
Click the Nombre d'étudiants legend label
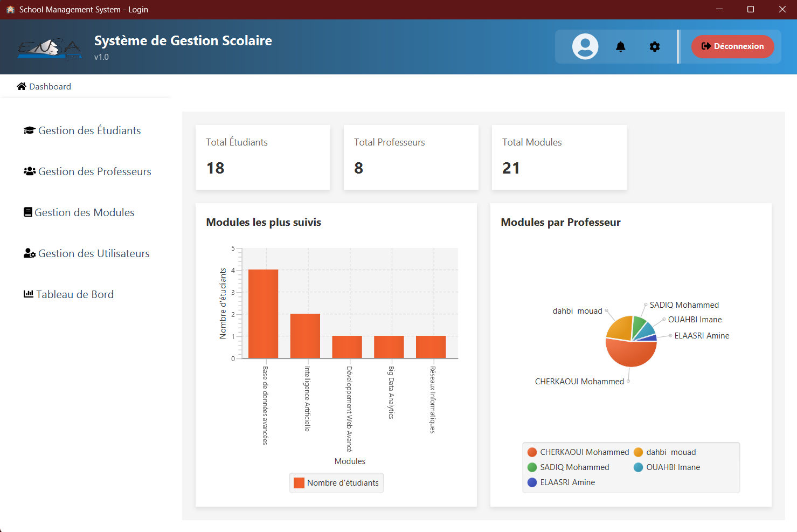343,483
